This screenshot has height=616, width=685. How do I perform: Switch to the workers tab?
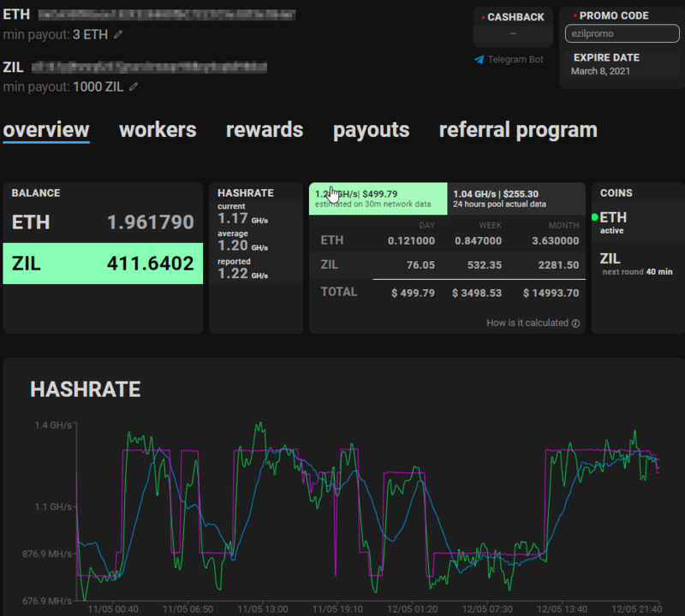click(x=158, y=130)
